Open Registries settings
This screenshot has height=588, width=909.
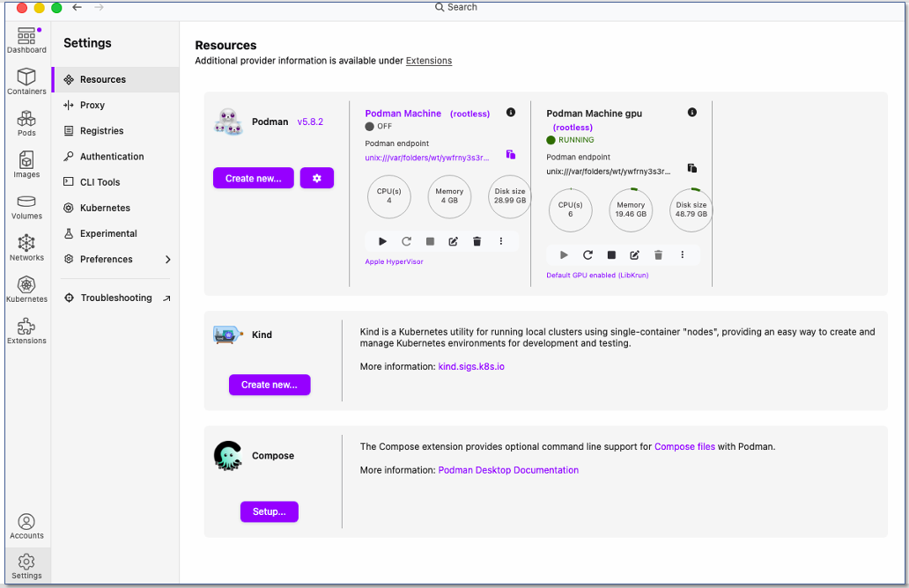115,131
